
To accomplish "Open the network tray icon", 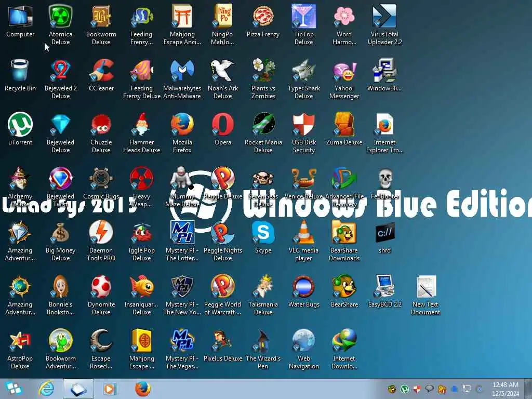I will (467, 389).
